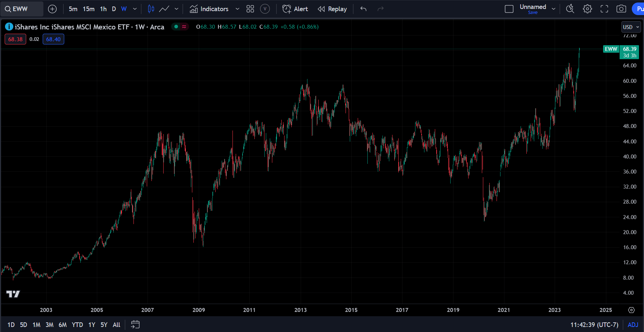The width and height of the screenshot is (644, 332).
Task: Click the 2009 label on time axis
Action: [199, 310]
